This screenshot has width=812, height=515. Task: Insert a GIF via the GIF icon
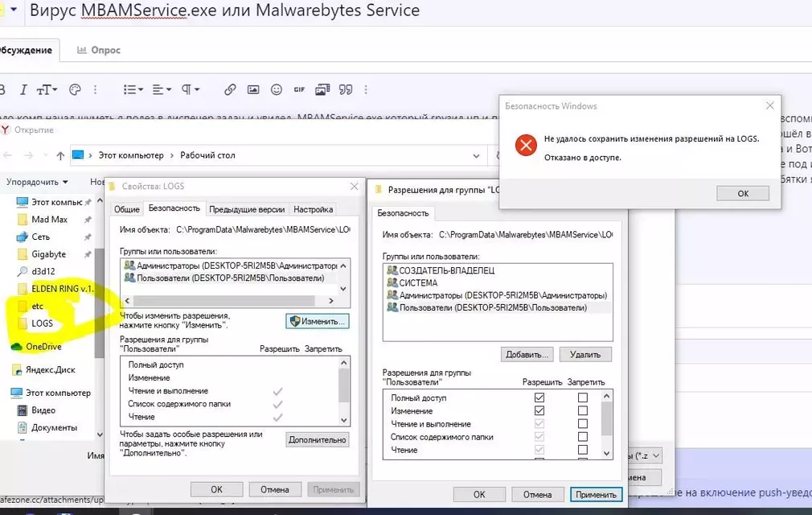301,90
